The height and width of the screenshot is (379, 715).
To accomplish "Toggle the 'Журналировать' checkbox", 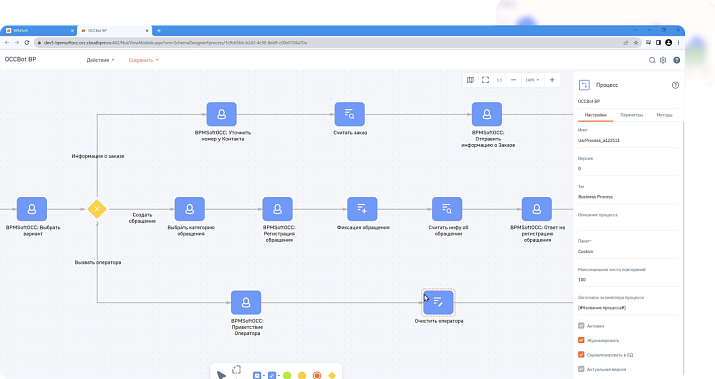I will tap(581, 340).
